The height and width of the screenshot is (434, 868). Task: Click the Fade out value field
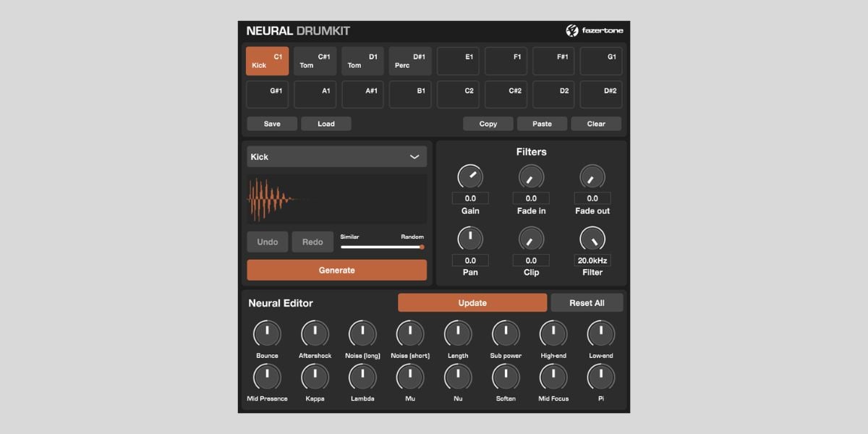pos(592,198)
